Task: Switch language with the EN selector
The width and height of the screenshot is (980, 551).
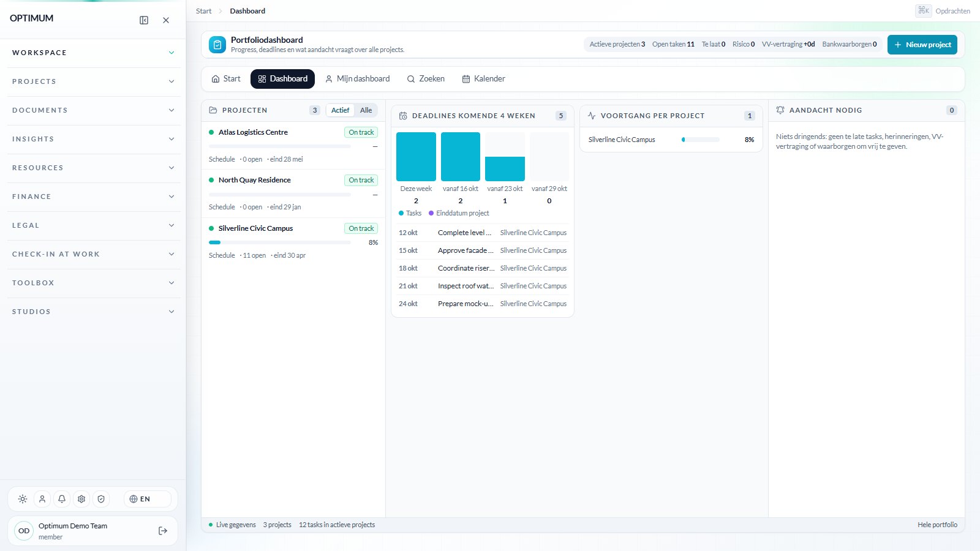Action: (147, 499)
